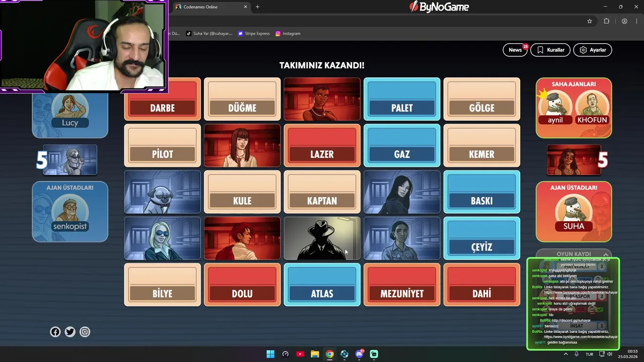Open Instagram social icon at bottom left
The height and width of the screenshot is (362, 644).
pos(85,332)
